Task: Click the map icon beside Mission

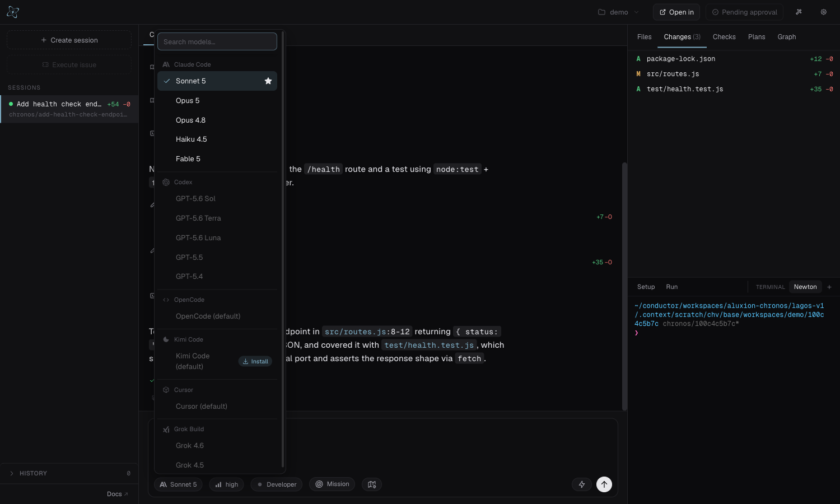Action: pyautogui.click(x=372, y=484)
